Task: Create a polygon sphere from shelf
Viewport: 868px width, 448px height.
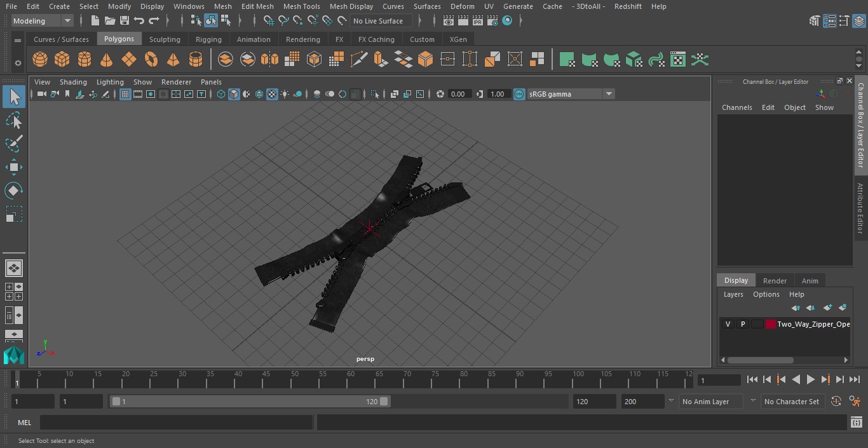Action: click(x=40, y=60)
